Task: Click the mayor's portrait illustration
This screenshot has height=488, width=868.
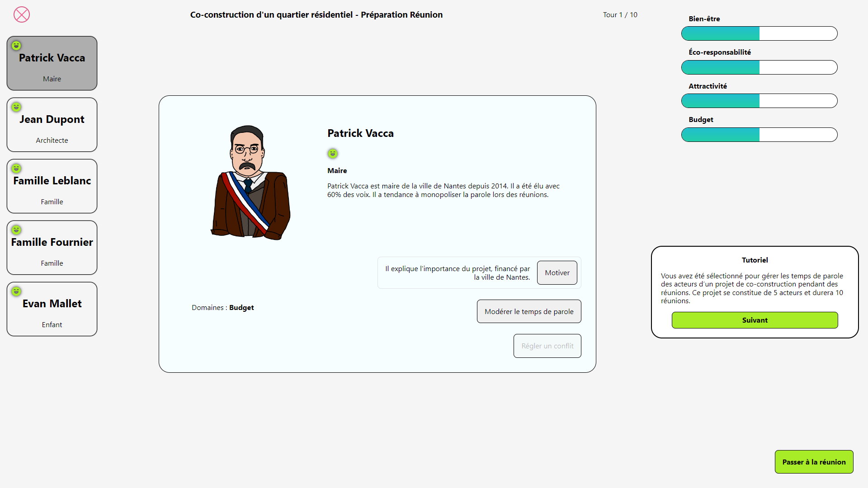Action: tap(250, 183)
